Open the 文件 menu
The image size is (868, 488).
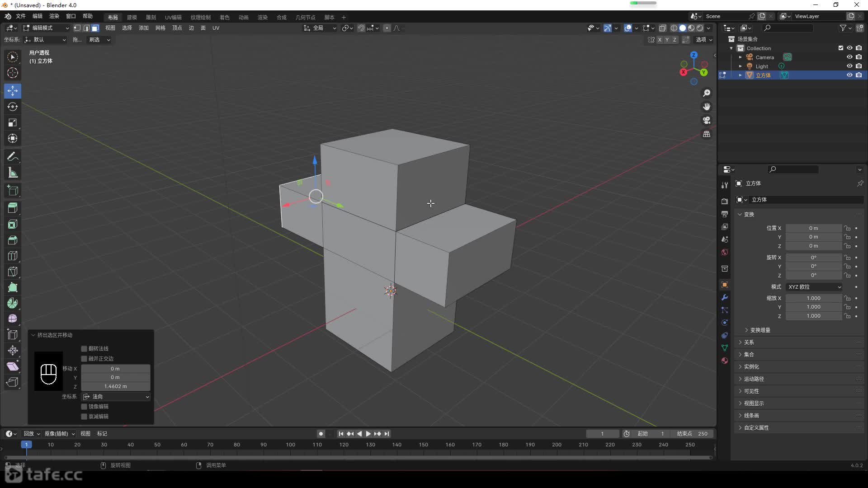point(21,16)
